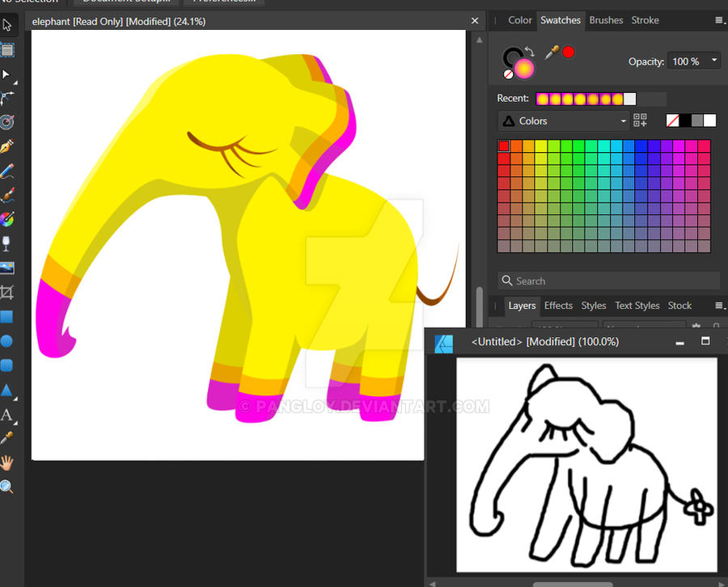Select the Vector Crop tool
This screenshot has width=728, height=587.
pos(7,293)
